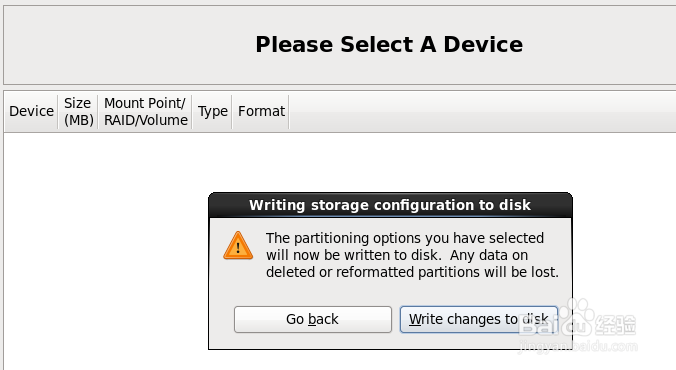This screenshot has height=370, width=676.
Task: Click the divider between Size and Mount Point columns
Action: click(98, 111)
